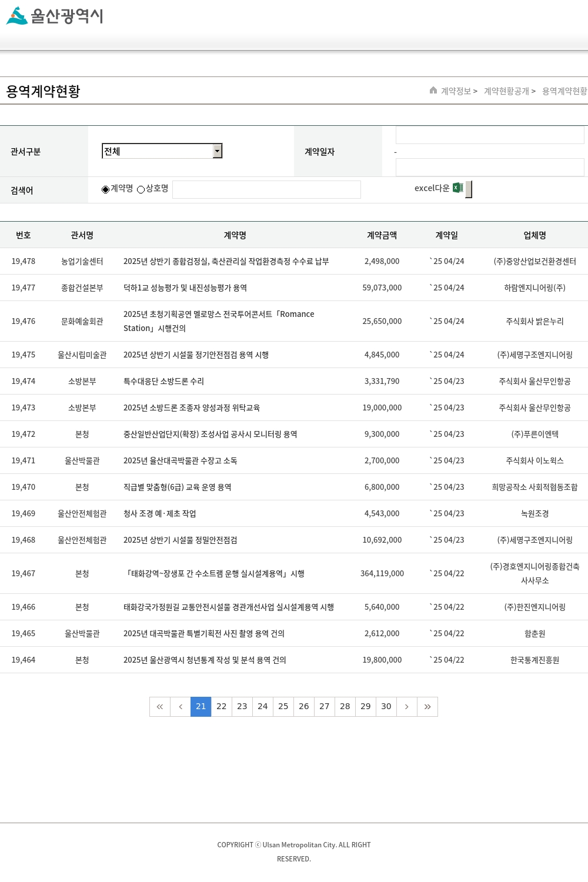Viewport: 588px width, 882px height.
Task: Click amount 364,119,000
Action: pyautogui.click(x=382, y=574)
